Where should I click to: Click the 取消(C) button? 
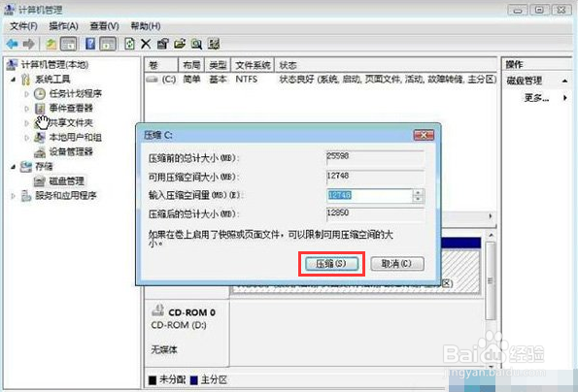(x=397, y=264)
